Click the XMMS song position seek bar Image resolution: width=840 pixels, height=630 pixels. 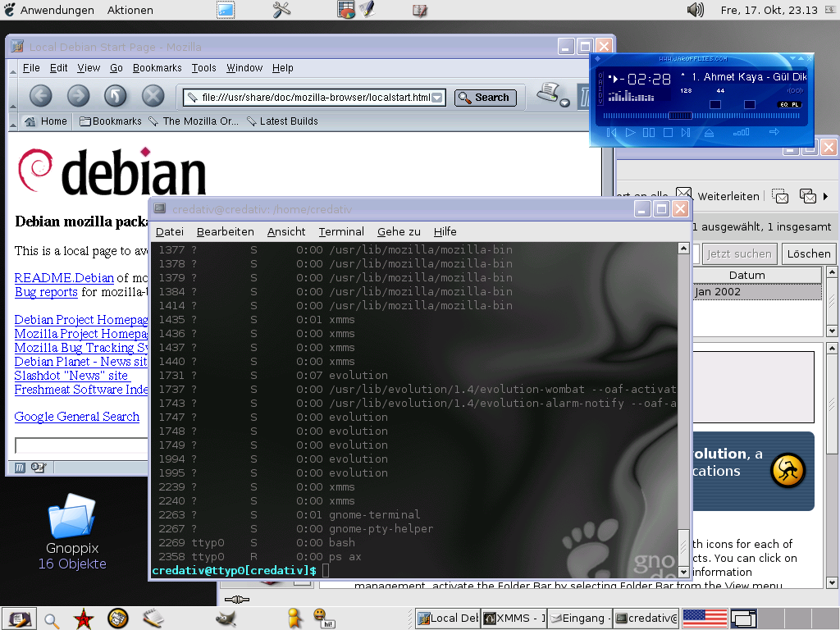click(x=702, y=116)
